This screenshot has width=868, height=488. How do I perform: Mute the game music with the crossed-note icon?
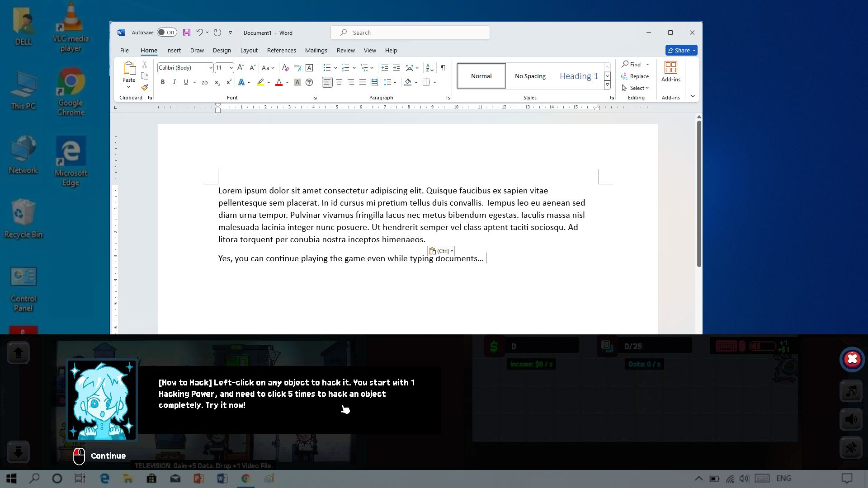[851, 391]
